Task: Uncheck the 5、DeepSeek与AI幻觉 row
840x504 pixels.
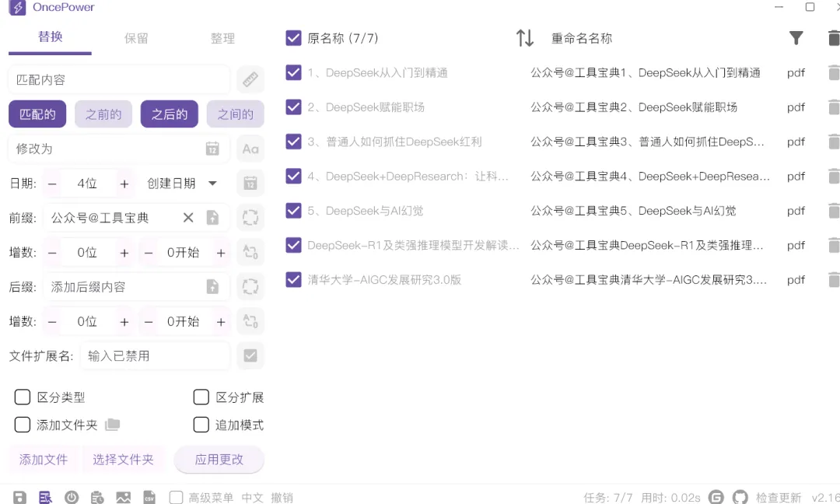Action: click(293, 211)
